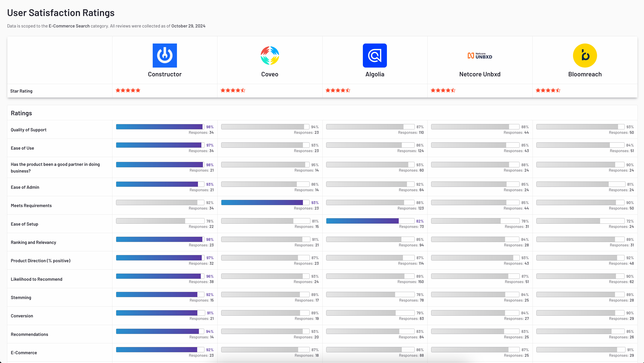Click the Quality of Support row label

click(x=28, y=130)
